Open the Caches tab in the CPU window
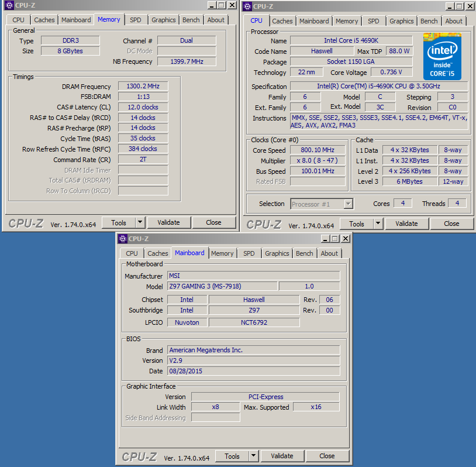The image size is (476, 467). 282,21
